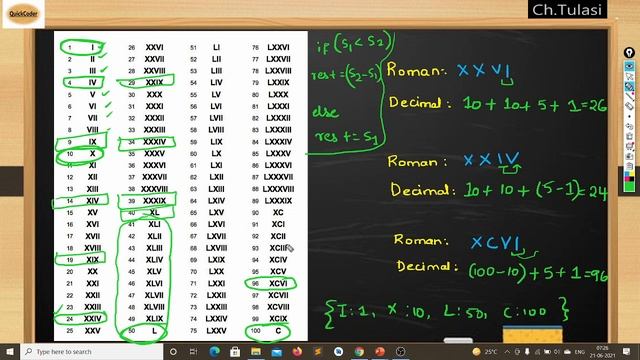Open the brush size dot selector
640x360 pixels.
click(x=629, y=116)
